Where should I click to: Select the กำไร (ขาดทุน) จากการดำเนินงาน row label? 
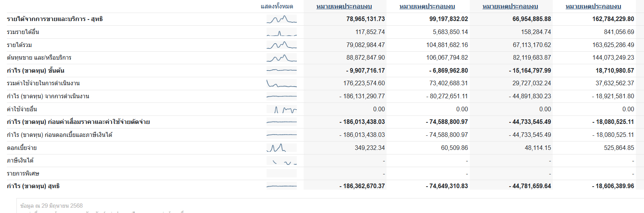click(x=48, y=96)
